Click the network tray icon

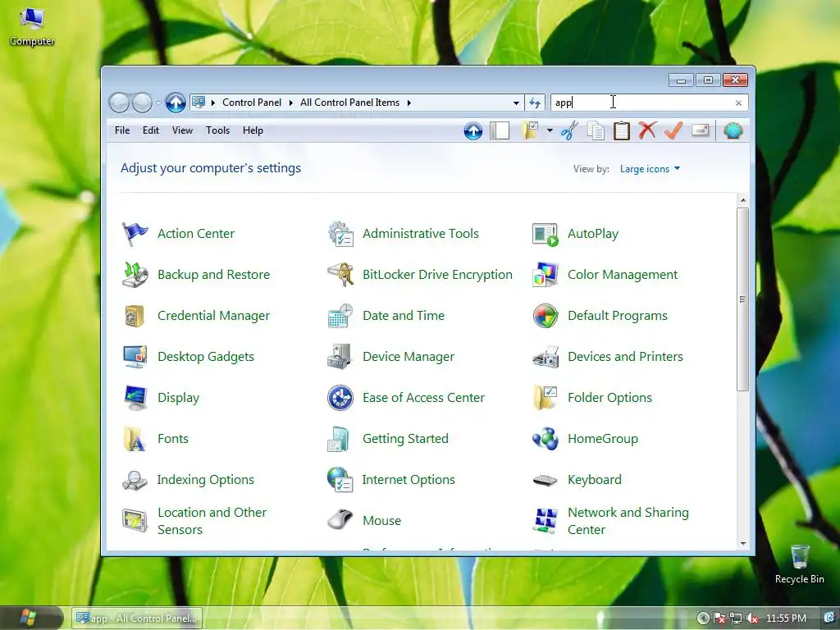[736, 619]
